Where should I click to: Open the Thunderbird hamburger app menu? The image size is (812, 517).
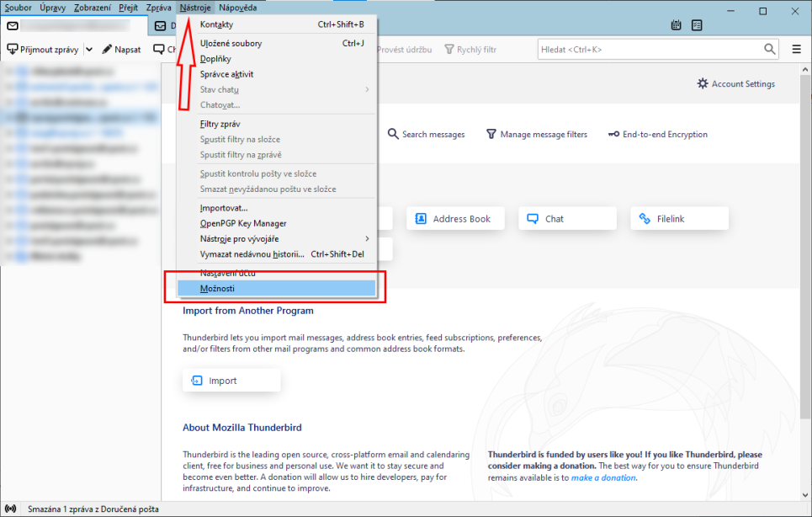[797, 49]
